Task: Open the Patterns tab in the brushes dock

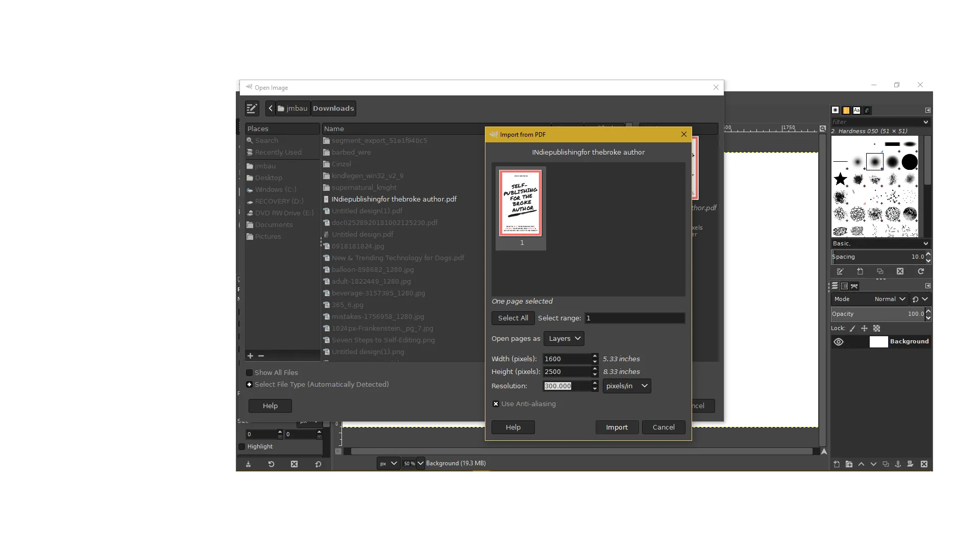Action: pos(846,110)
